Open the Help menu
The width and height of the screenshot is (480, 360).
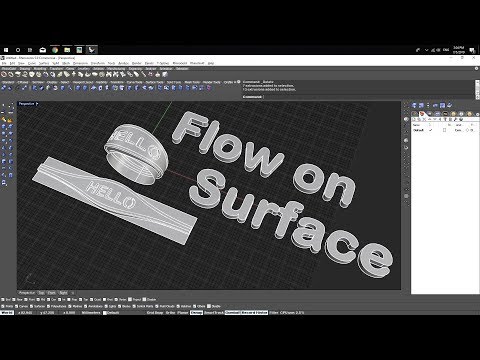point(211,63)
